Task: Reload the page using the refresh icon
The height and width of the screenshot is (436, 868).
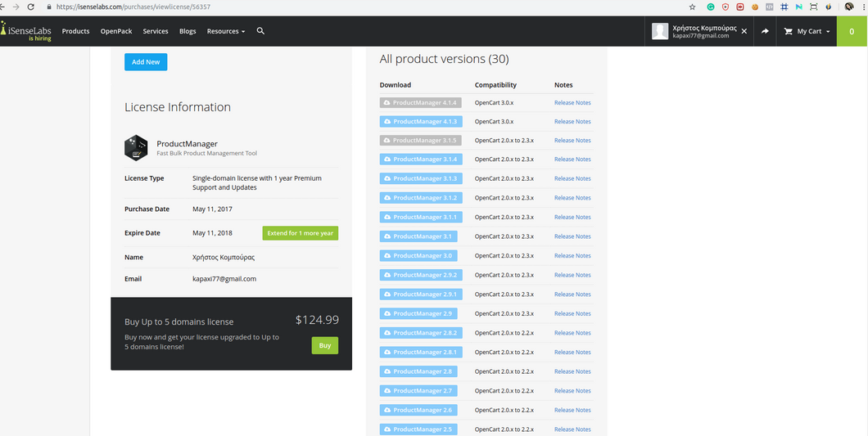Action: point(31,7)
